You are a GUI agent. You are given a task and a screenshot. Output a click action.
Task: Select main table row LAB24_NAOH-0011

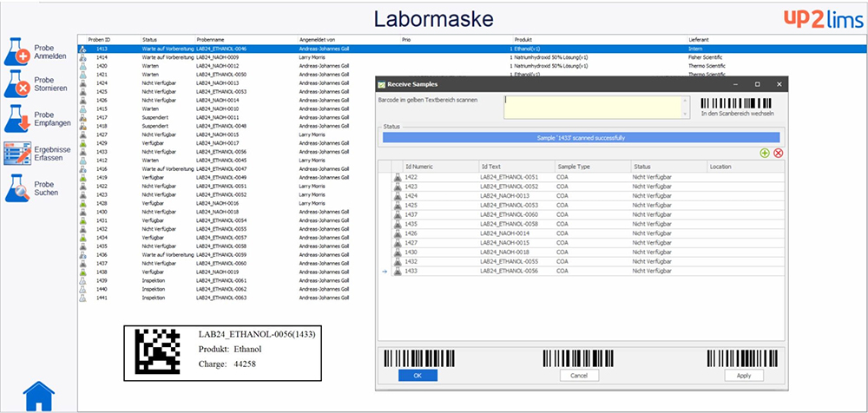[x=227, y=117]
